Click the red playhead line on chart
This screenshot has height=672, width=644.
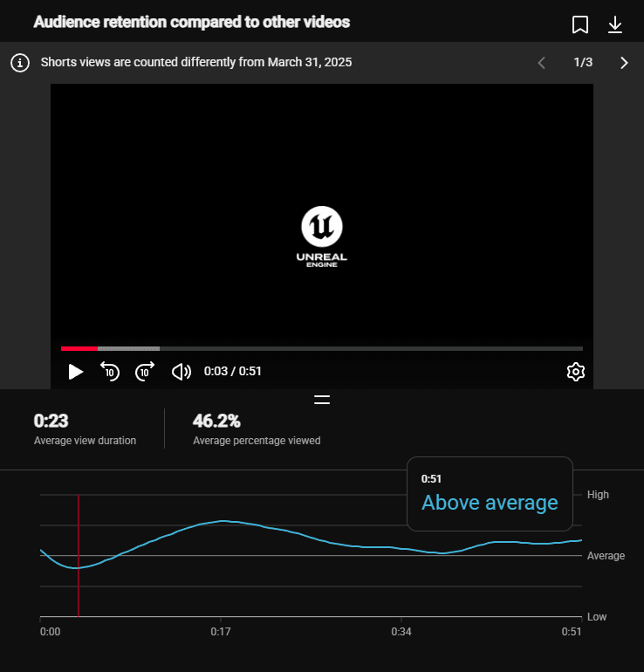[79, 555]
